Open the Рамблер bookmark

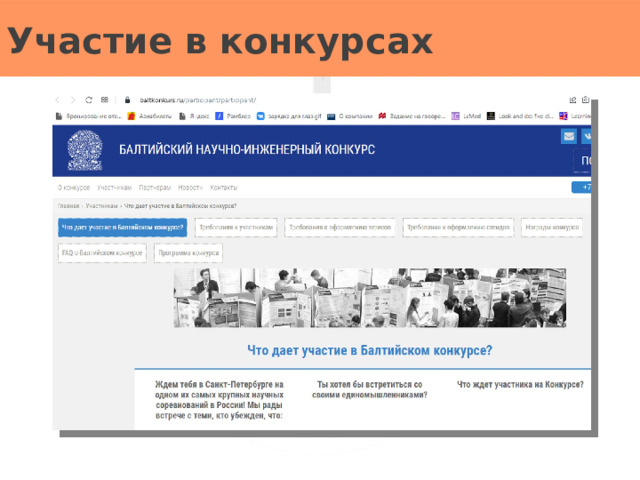point(233,116)
